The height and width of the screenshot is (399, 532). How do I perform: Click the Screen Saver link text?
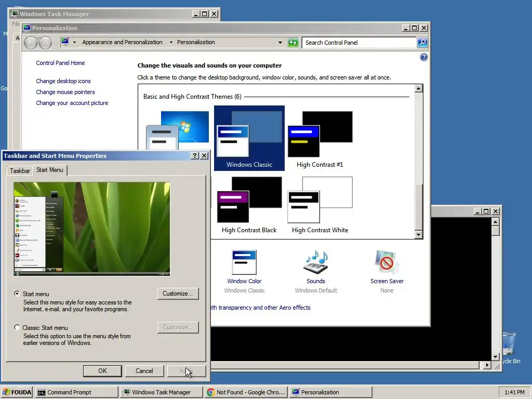387,281
